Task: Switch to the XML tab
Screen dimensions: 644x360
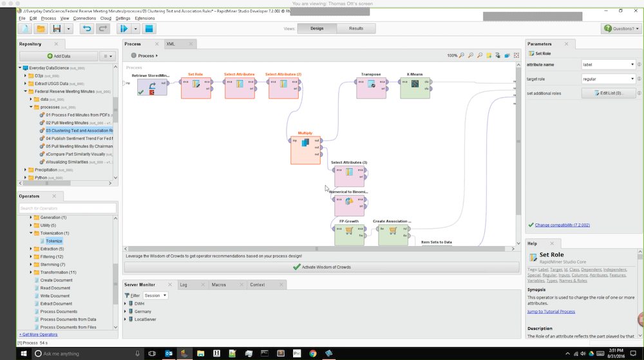Action: 171,44
